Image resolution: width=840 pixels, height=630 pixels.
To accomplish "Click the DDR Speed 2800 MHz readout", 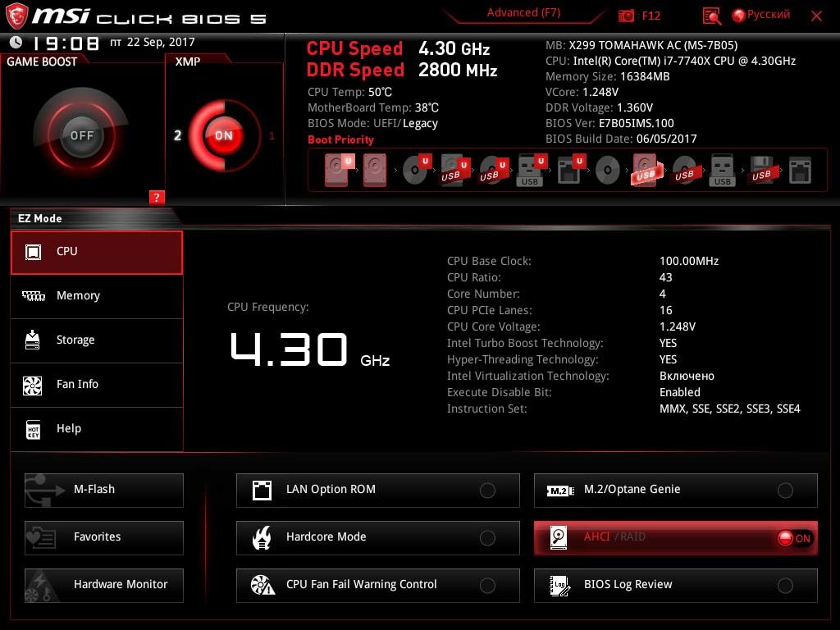I will tap(402, 71).
